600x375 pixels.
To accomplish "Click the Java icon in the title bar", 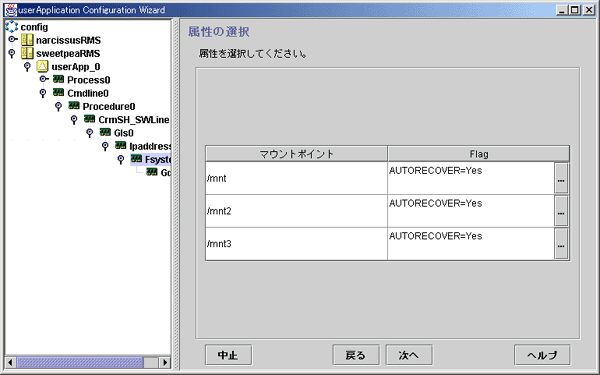I will tap(11, 10).
